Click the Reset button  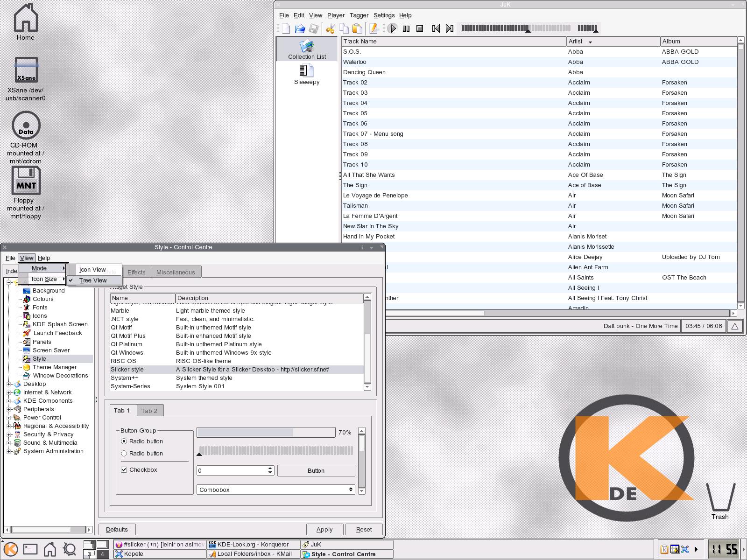[364, 529]
